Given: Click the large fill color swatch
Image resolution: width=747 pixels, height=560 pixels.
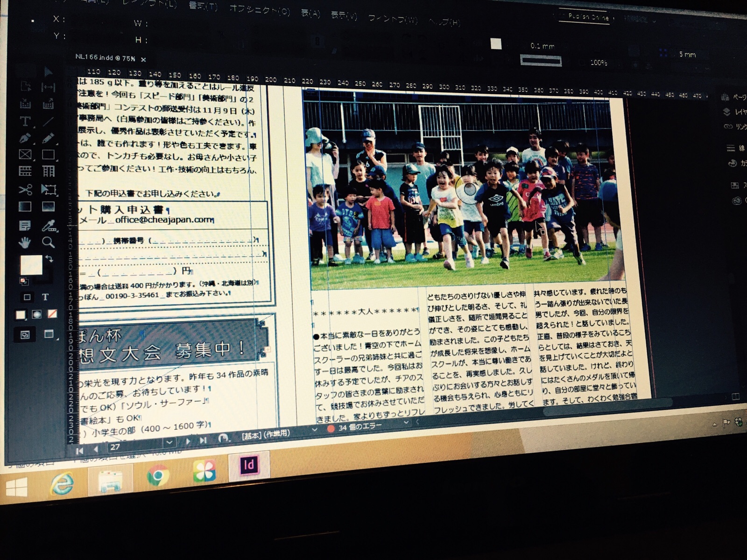Looking at the screenshot, I should click(31, 265).
